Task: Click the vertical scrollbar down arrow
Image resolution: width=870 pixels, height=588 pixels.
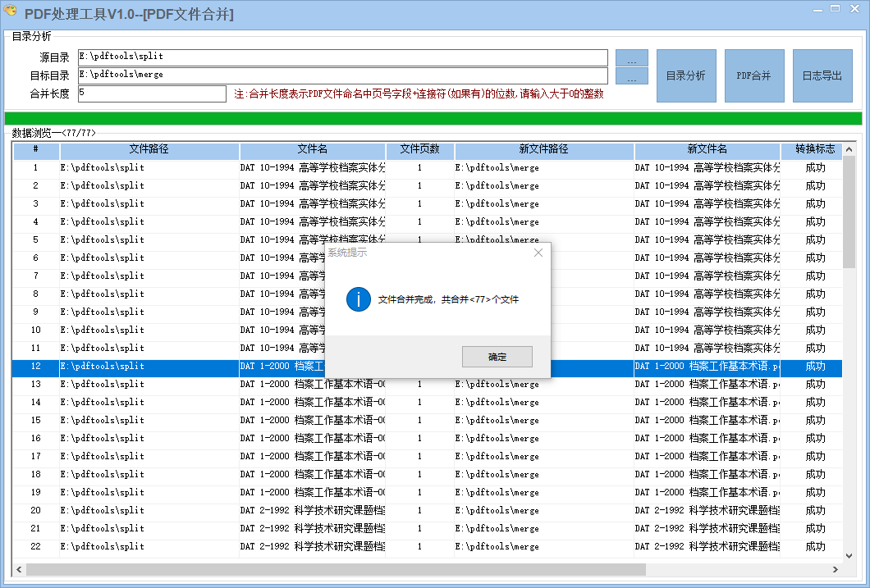Action: point(849,555)
